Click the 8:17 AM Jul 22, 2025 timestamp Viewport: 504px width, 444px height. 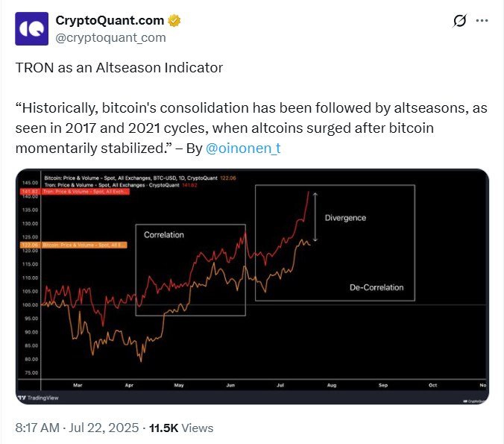(x=77, y=428)
